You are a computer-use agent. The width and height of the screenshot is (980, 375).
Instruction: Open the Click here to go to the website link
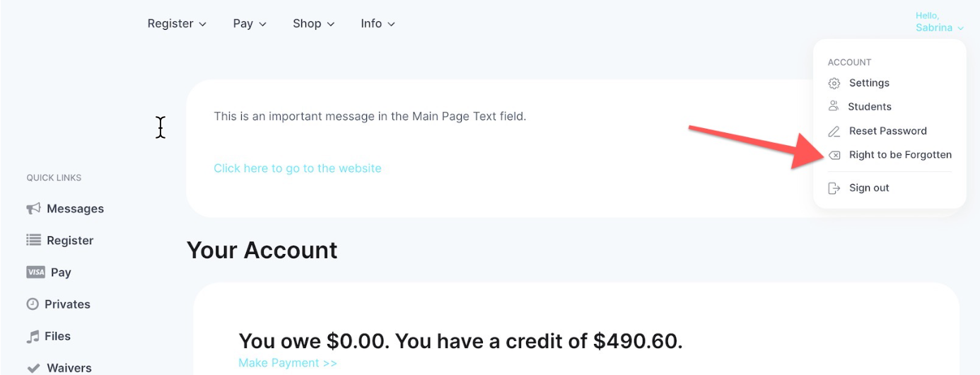pos(298,168)
